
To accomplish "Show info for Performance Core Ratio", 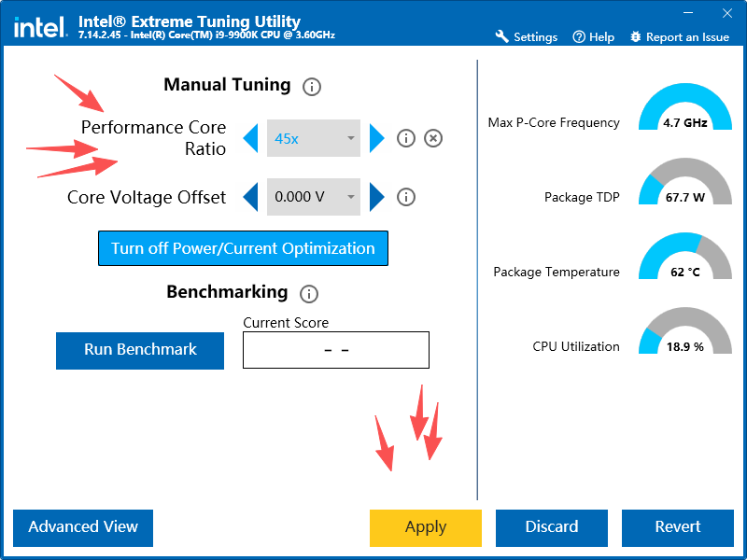I will [406, 138].
